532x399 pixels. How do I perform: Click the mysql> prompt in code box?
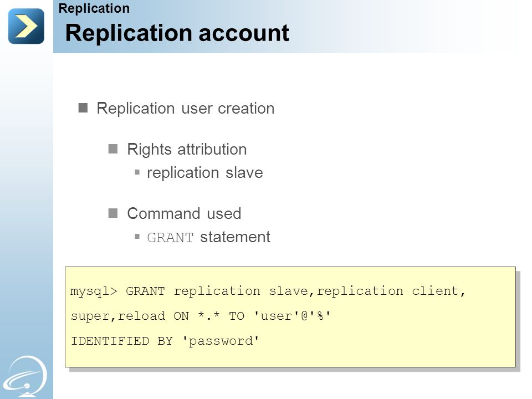(x=94, y=291)
